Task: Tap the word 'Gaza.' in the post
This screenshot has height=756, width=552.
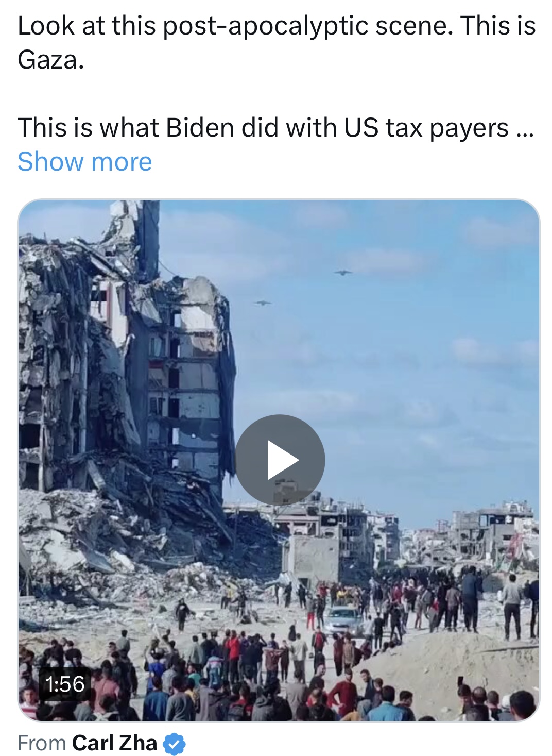Action: (x=50, y=60)
